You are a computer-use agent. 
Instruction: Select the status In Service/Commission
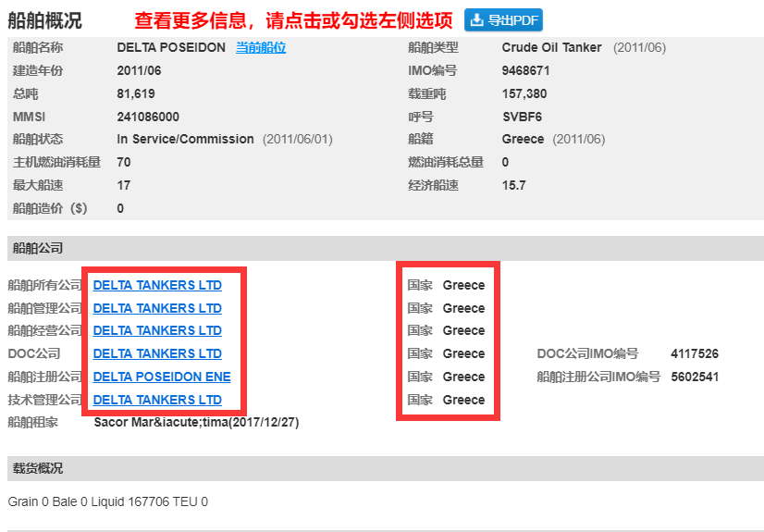pos(185,140)
